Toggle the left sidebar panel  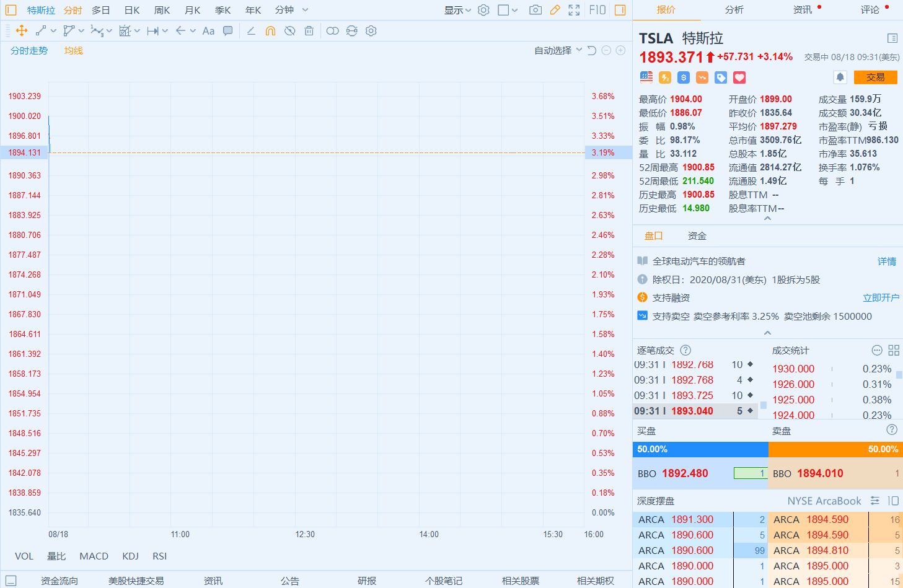point(11,10)
